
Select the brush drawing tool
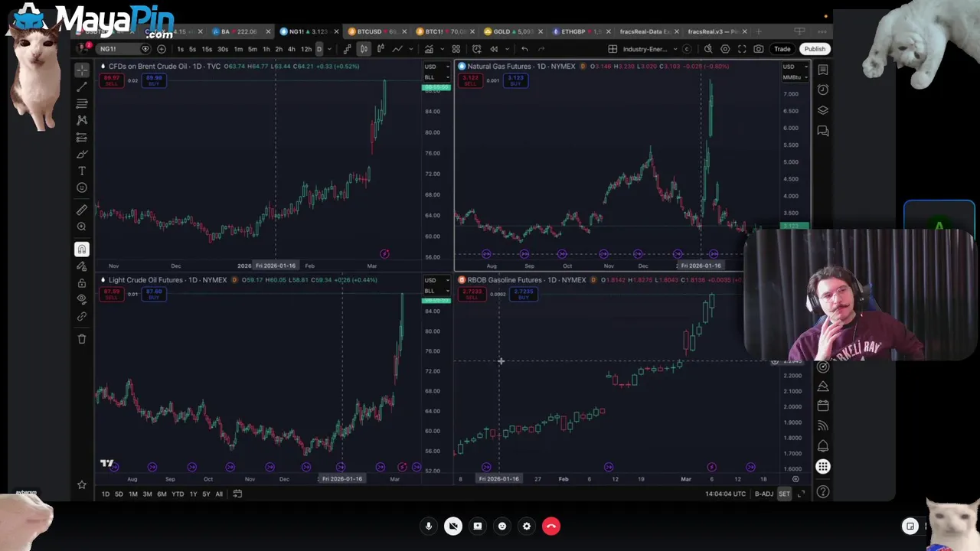tap(82, 155)
